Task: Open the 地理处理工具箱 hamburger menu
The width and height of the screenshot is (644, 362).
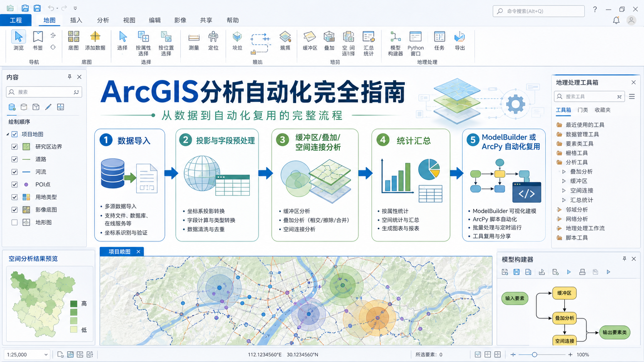Action: click(x=632, y=97)
